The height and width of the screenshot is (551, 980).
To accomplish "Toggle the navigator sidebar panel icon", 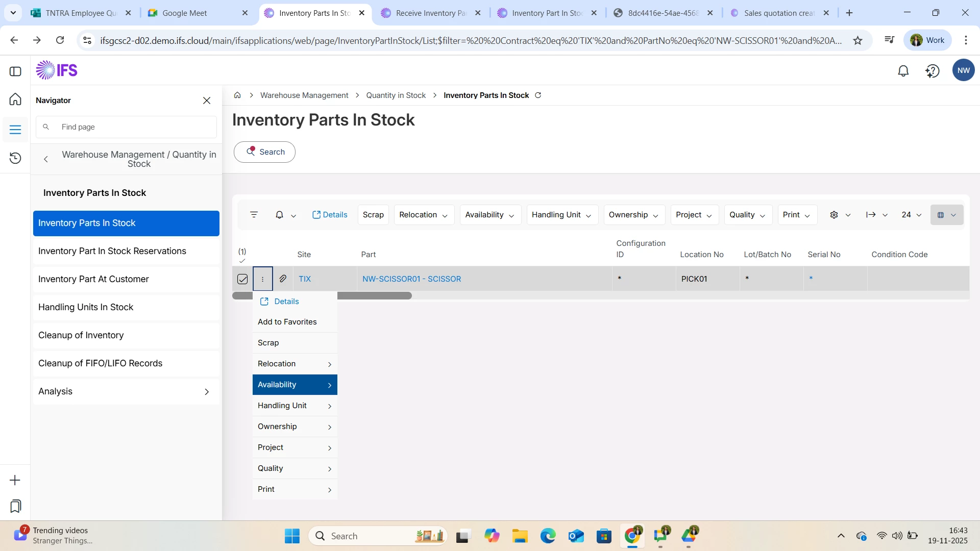I will click(x=15, y=71).
